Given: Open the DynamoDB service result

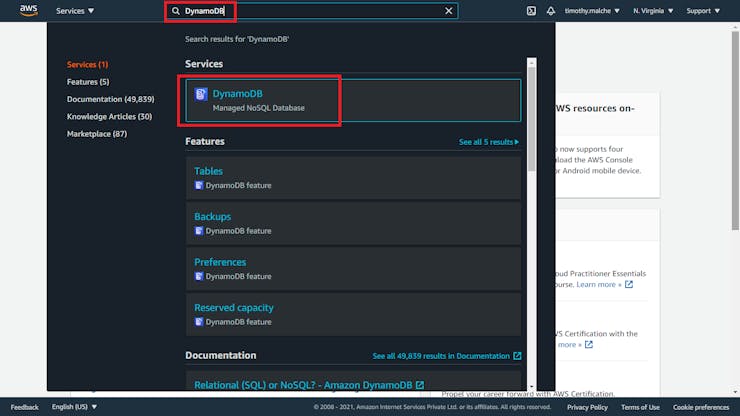Looking at the screenshot, I should (353, 101).
